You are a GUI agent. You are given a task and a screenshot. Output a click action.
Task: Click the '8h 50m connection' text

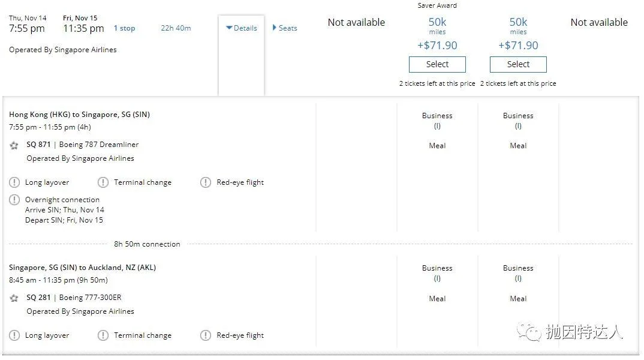147,244
